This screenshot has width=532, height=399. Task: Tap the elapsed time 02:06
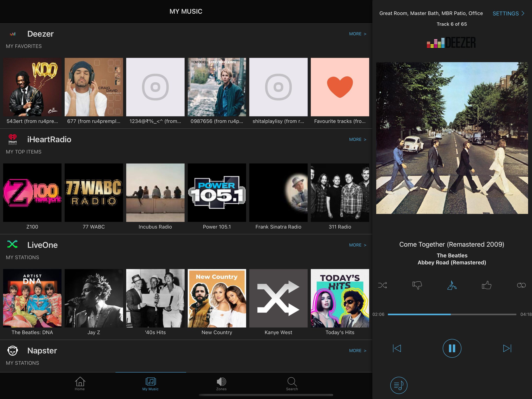(x=379, y=314)
